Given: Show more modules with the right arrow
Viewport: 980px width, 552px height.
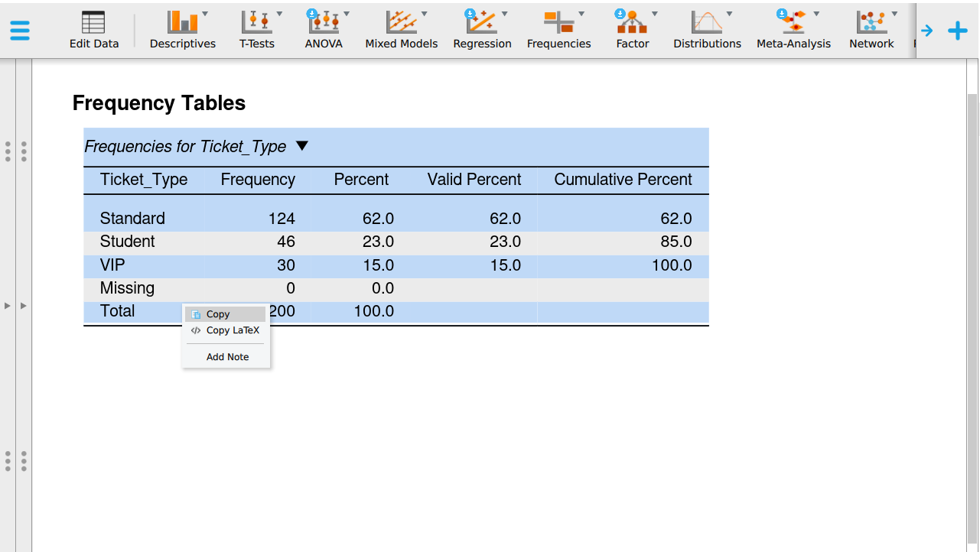Looking at the screenshot, I should click(x=927, y=31).
